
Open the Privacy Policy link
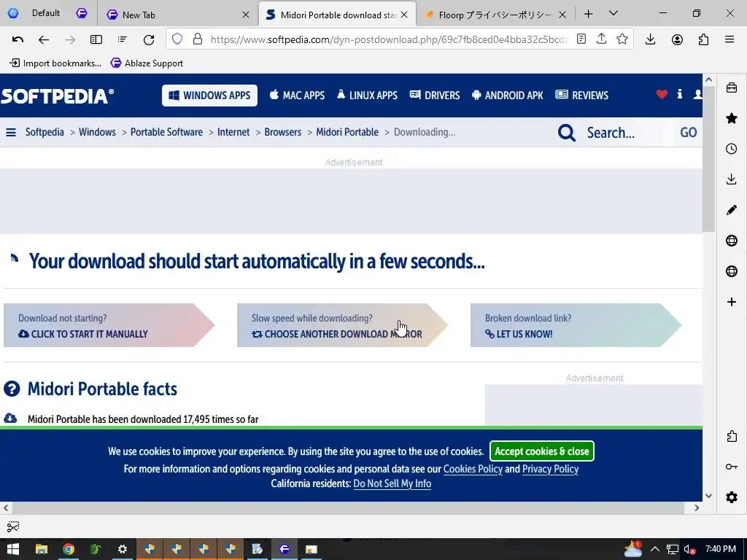(550, 469)
